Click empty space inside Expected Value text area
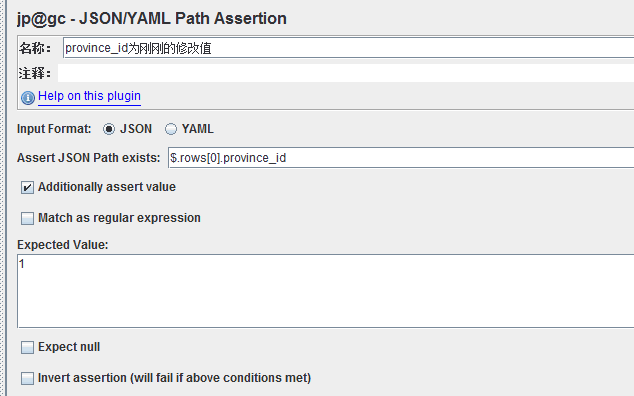Viewport: 634px width, 396px height. tap(325, 297)
